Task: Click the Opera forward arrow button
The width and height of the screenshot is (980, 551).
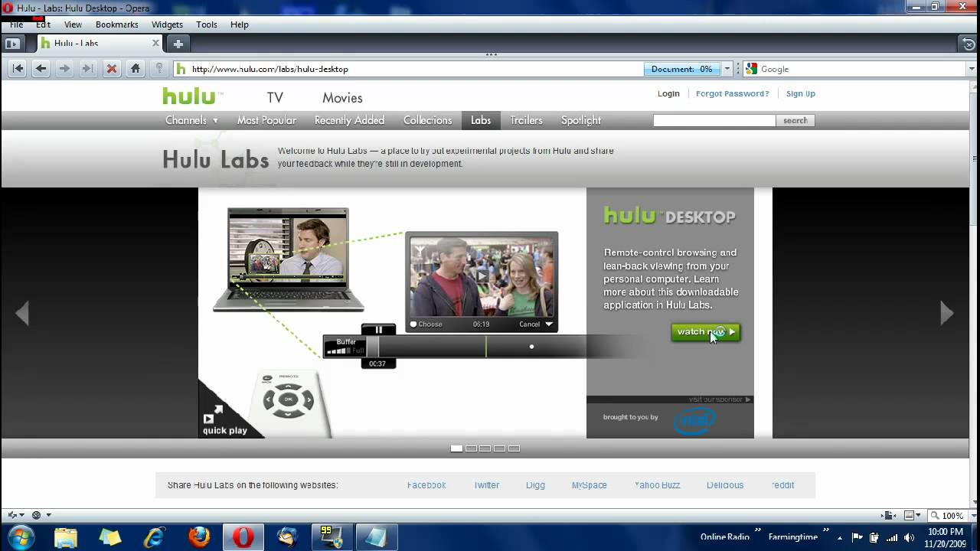Action: coord(64,69)
